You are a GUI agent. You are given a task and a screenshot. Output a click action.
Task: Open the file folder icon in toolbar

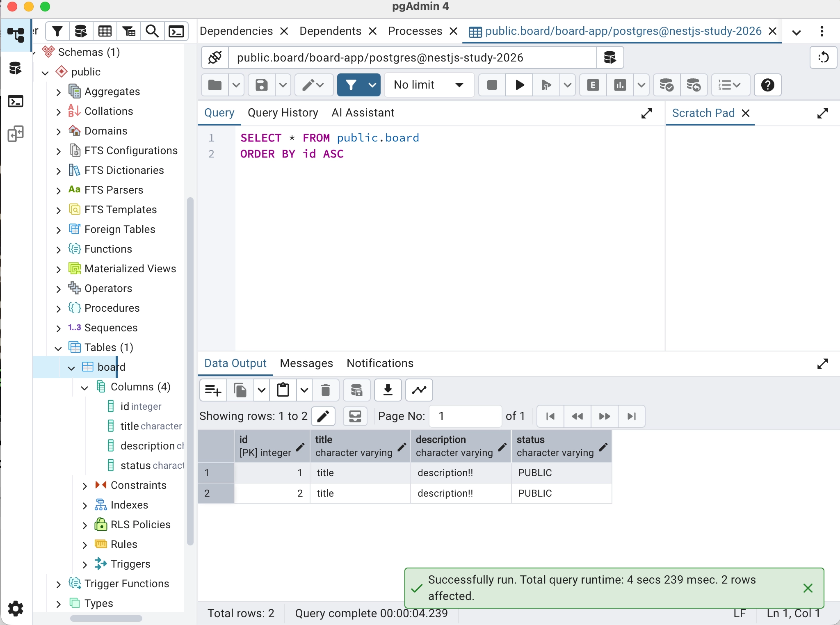pyautogui.click(x=215, y=85)
